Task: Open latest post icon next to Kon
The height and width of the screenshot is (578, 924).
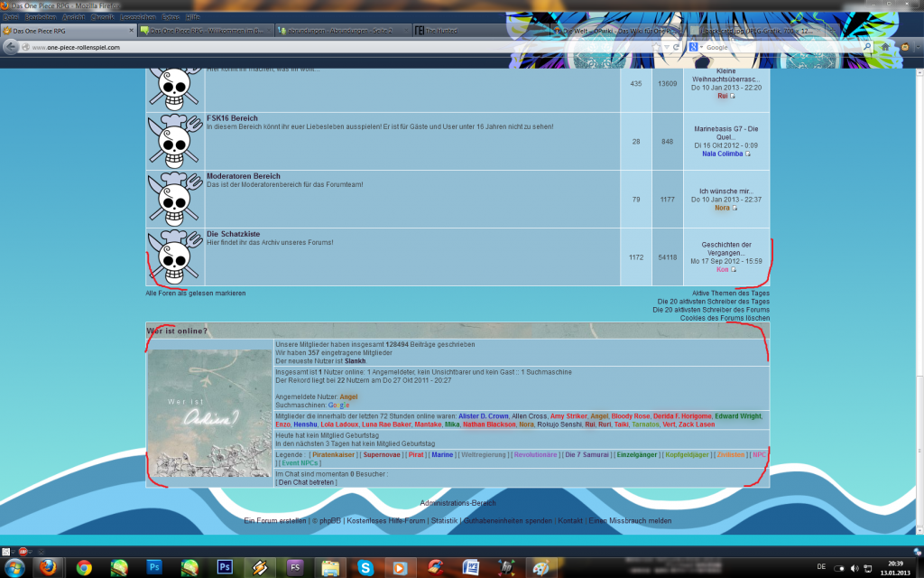Action: (734, 269)
